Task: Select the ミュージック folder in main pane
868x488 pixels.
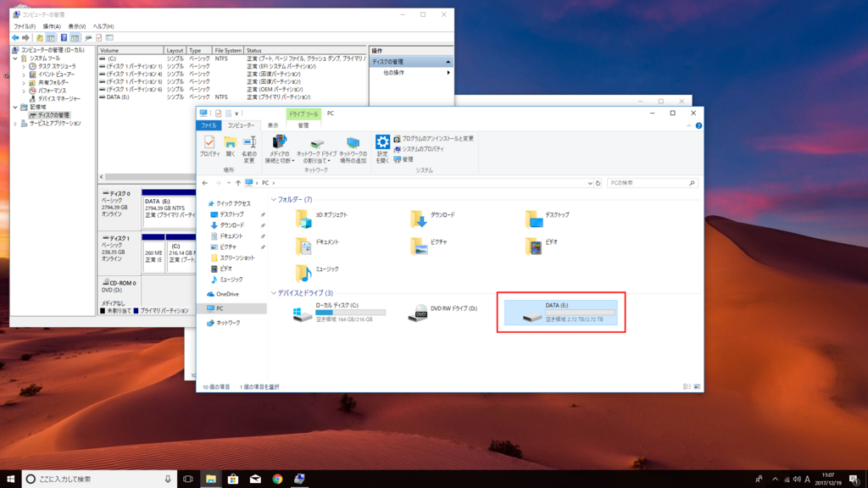Action: point(317,273)
